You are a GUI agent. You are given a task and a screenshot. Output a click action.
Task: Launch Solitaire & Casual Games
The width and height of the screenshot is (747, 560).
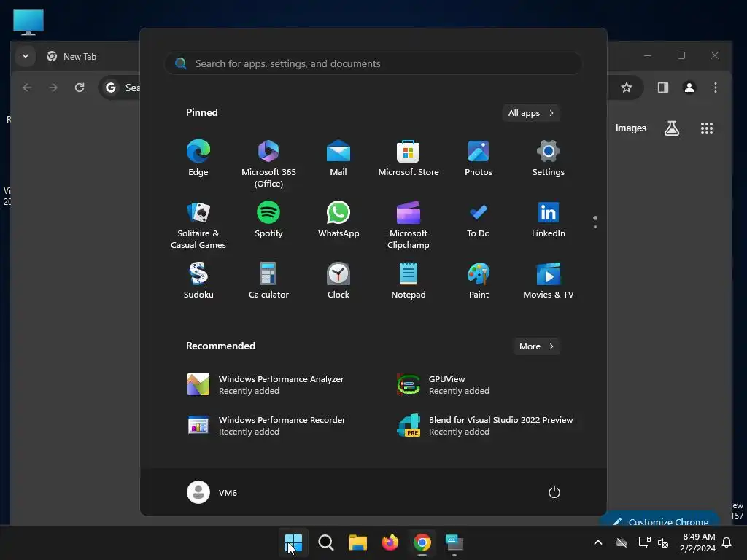[198, 225]
